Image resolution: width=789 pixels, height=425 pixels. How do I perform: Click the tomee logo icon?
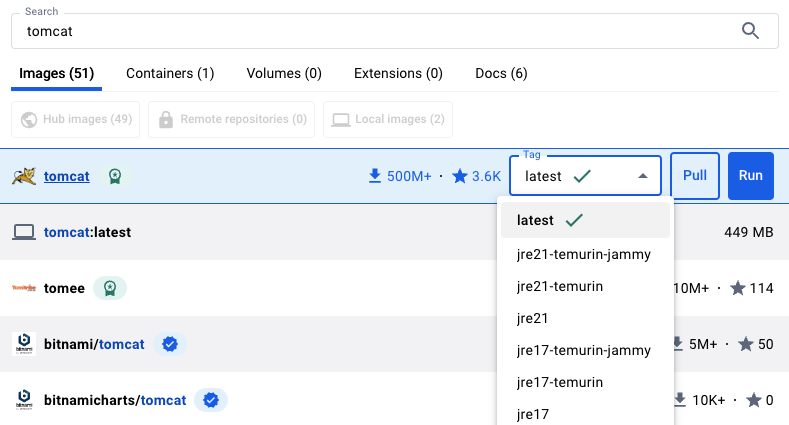[24, 288]
